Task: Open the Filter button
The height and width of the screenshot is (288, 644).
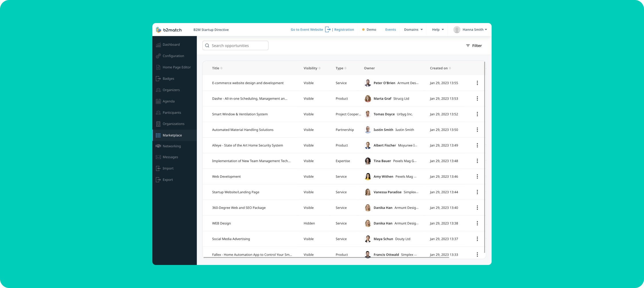Action: click(474, 46)
